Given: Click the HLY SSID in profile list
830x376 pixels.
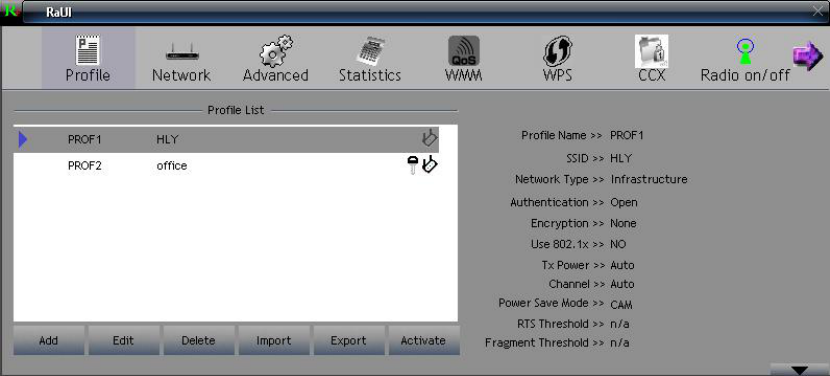Looking at the screenshot, I should click(x=167, y=140).
